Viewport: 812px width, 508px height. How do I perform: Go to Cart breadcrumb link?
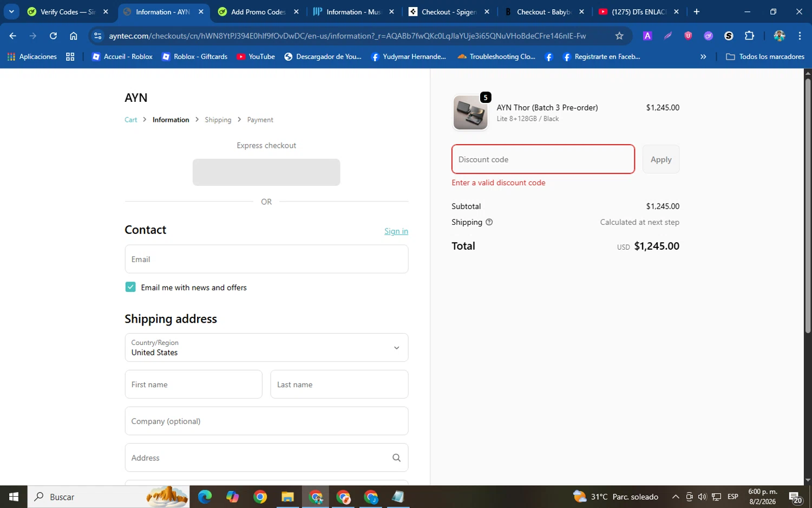131,120
